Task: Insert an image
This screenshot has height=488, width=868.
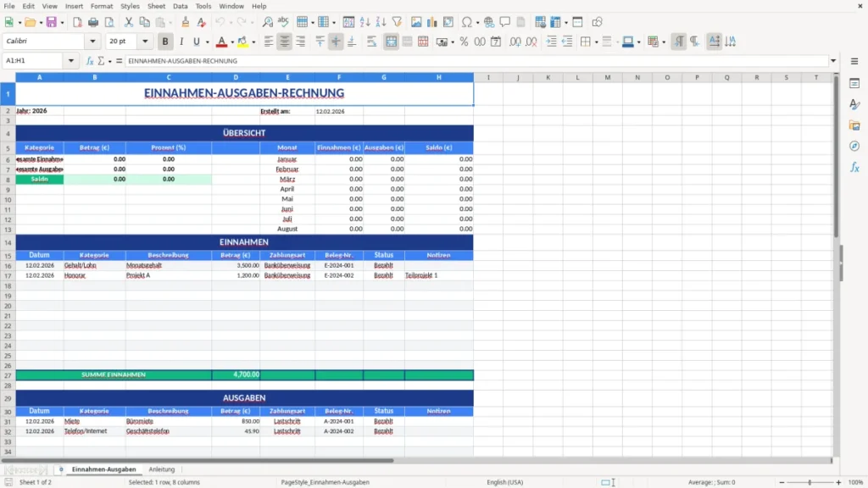Action: click(416, 22)
